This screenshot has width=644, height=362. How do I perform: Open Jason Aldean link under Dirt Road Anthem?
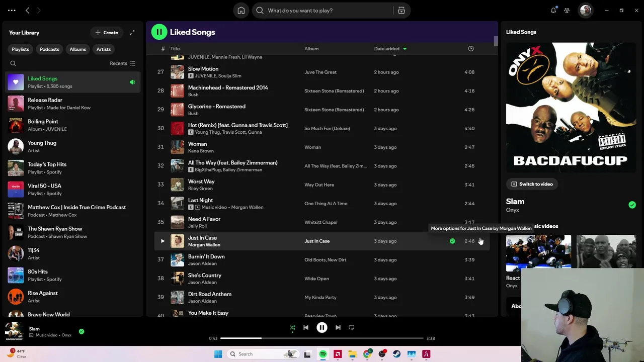click(x=202, y=301)
